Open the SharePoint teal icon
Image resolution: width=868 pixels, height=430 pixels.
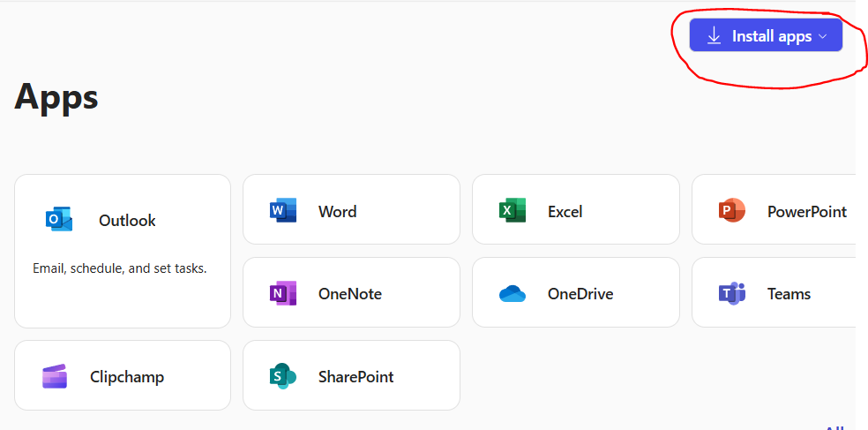pos(283,376)
